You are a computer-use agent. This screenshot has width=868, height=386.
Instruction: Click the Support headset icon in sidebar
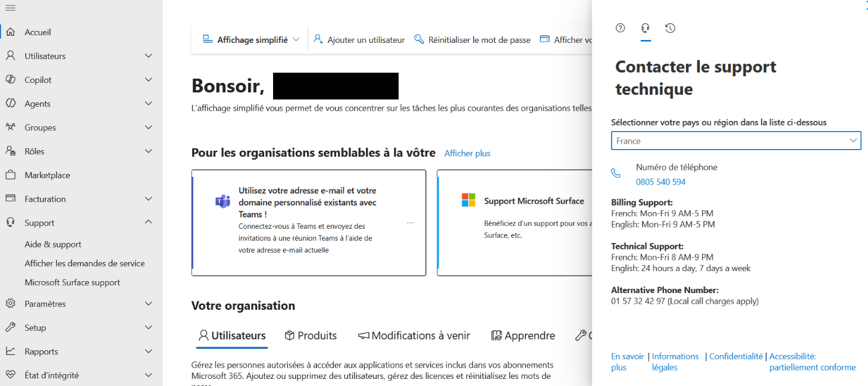tap(10, 223)
